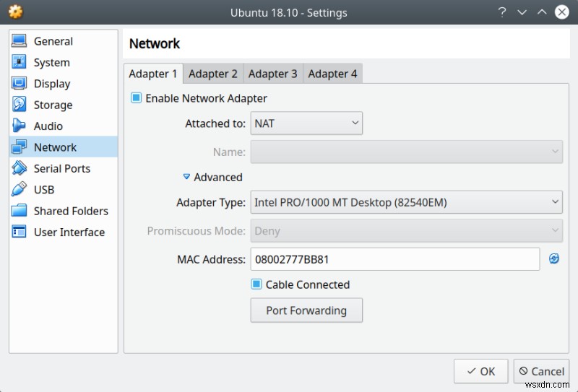Click the help question mark in title bar
The width and height of the screenshot is (578, 392).
501,12
